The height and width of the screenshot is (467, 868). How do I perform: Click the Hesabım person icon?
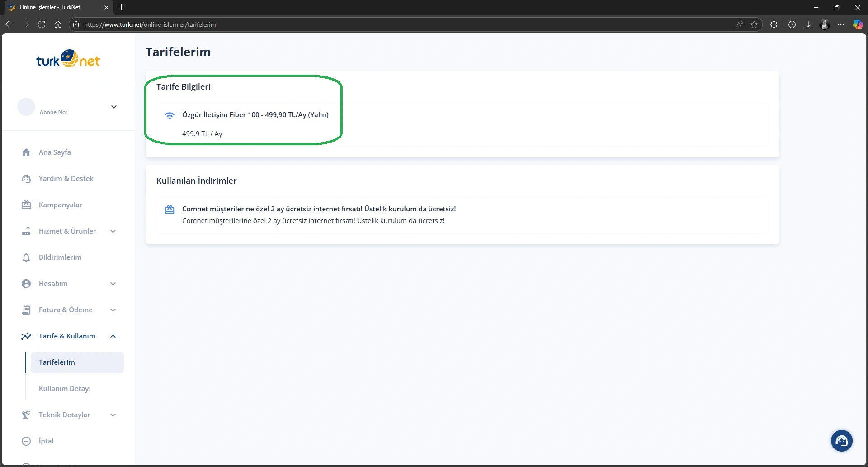click(26, 284)
